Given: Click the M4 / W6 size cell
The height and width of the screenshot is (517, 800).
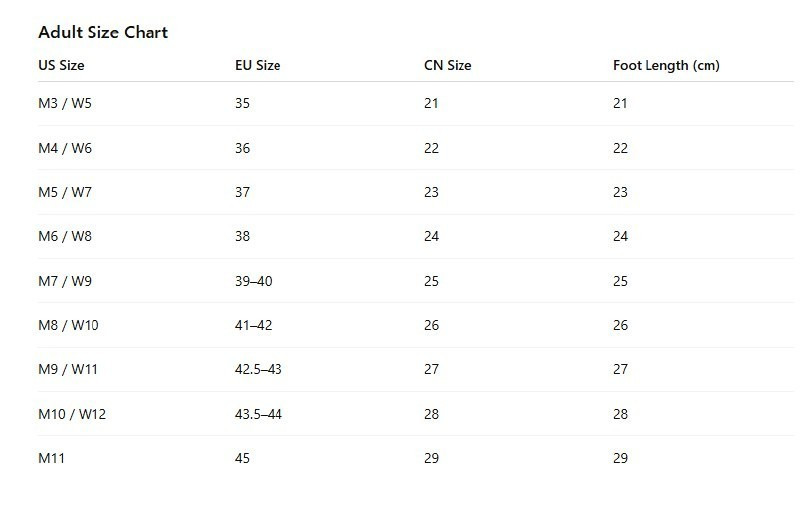Looking at the screenshot, I should coord(65,148).
